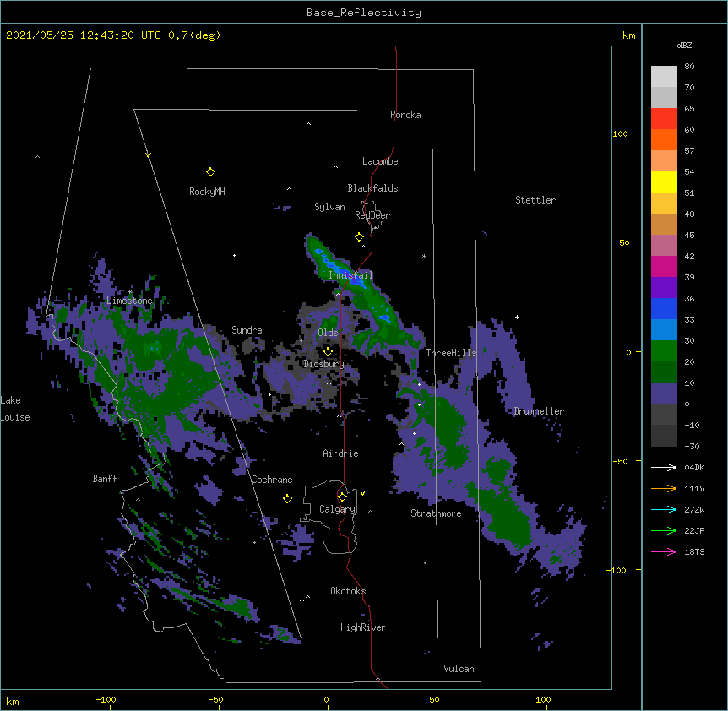The width and height of the screenshot is (728, 711).
Task: Click the RockyMH label
Action: [x=207, y=192]
